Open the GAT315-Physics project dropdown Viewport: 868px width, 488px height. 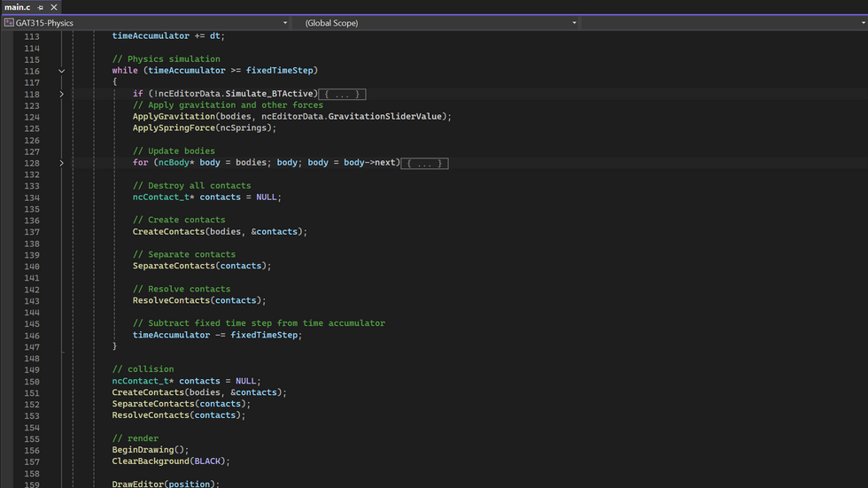[284, 23]
